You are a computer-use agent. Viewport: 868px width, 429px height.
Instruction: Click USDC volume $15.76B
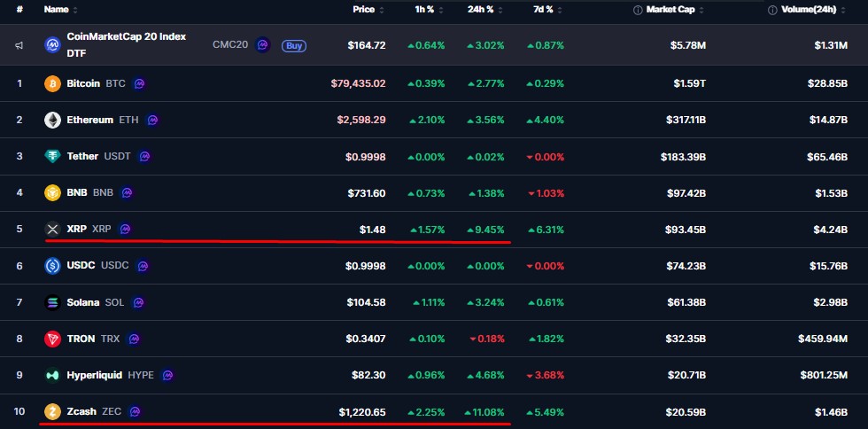[827, 266]
